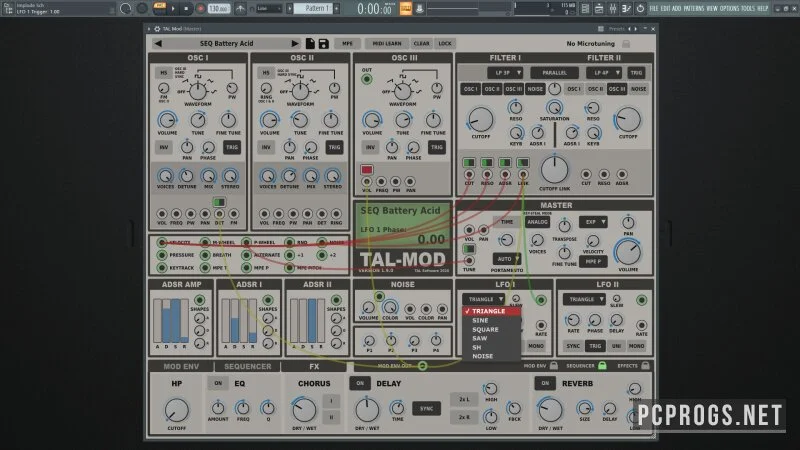This screenshot has width=800, height=450.
Task: Toggle the EQ ON button
Action: tap(218, 383)
